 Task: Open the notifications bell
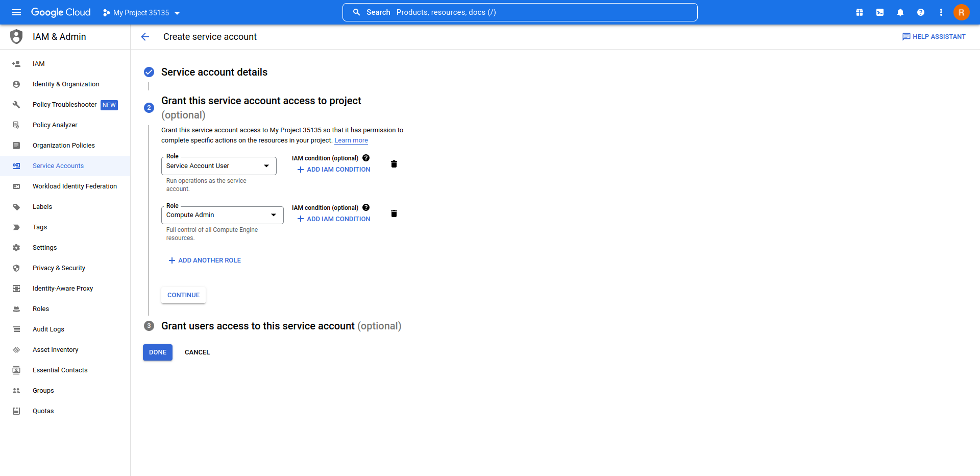coord(900,12)
